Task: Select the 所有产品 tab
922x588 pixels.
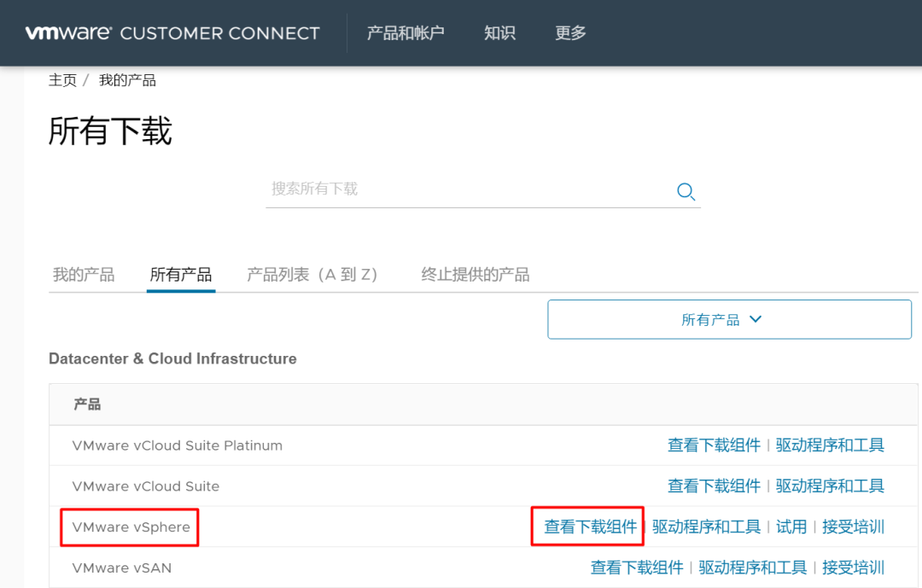Action: tap(181, 275)
